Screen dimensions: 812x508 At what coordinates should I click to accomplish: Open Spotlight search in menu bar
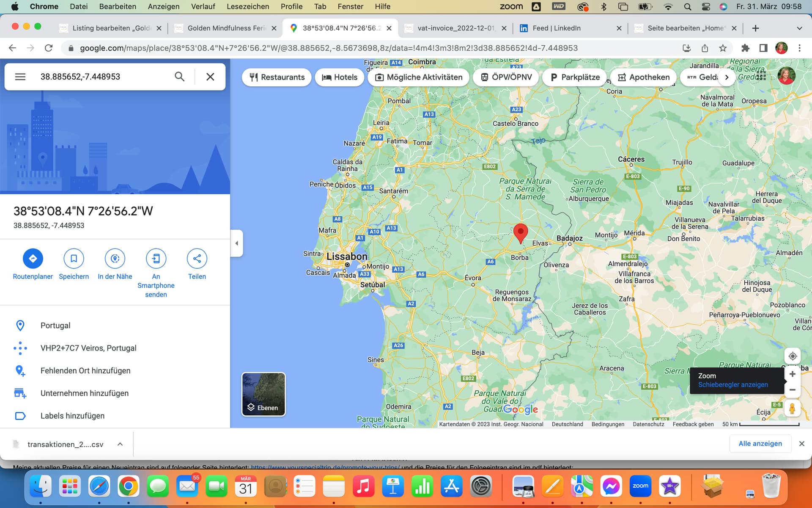pyautogui.click(x=688, y=6)
